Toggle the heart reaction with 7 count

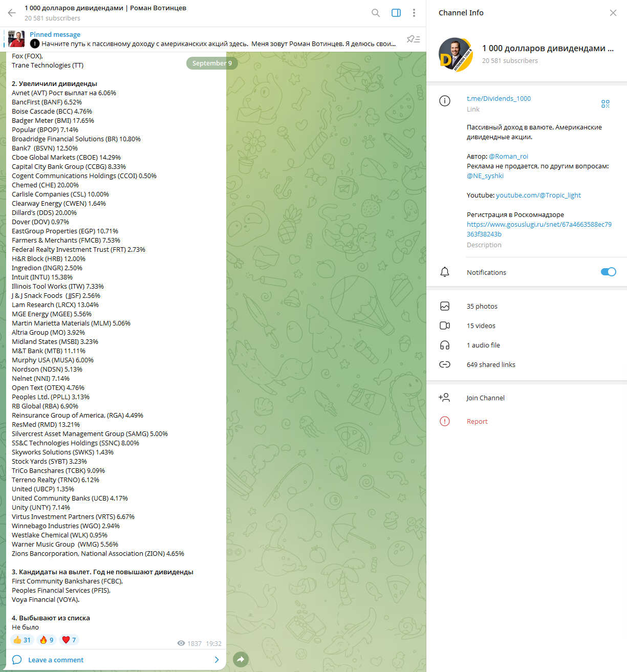[x=69, y=640]
